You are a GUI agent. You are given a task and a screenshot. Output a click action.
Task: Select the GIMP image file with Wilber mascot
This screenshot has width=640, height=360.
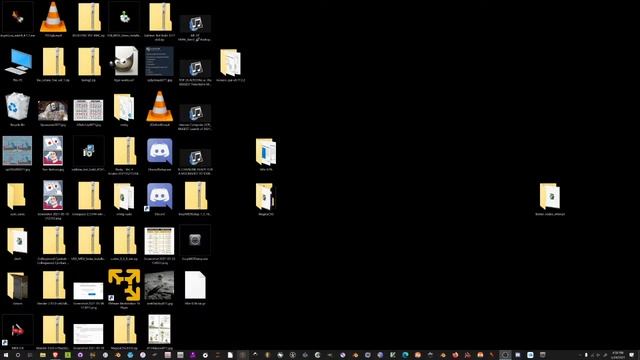(x=124, y=61)
